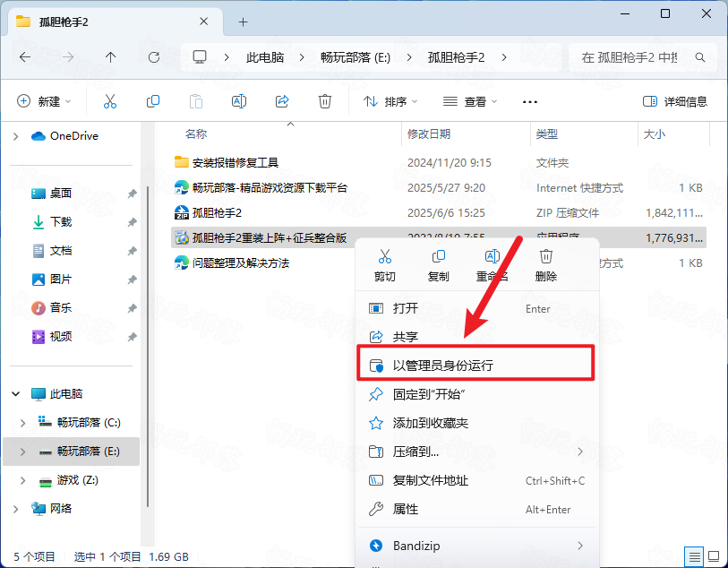The width and height of the screenshot is (728, 568).
Task: Select 固定到“开始” in the context menu
Action: (x=477, y=394)
